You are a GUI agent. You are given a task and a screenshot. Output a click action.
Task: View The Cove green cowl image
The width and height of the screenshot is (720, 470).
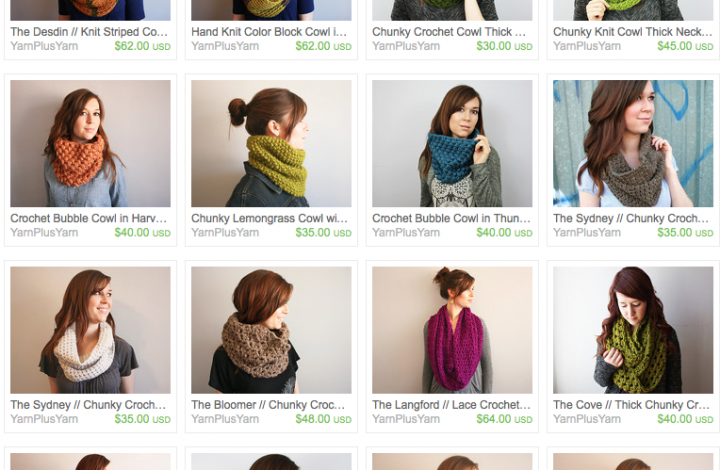coord(633,330)
